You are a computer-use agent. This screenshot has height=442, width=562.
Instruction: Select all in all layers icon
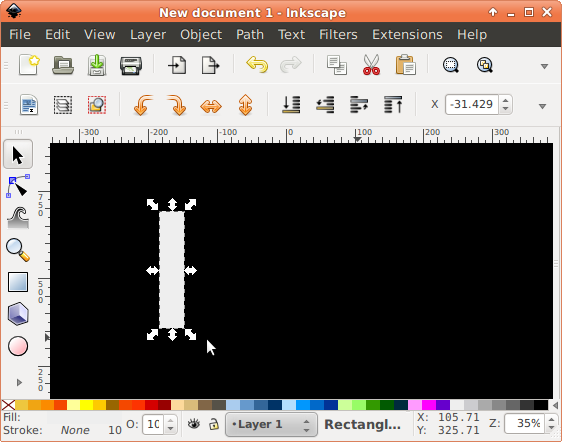(63, 105)
